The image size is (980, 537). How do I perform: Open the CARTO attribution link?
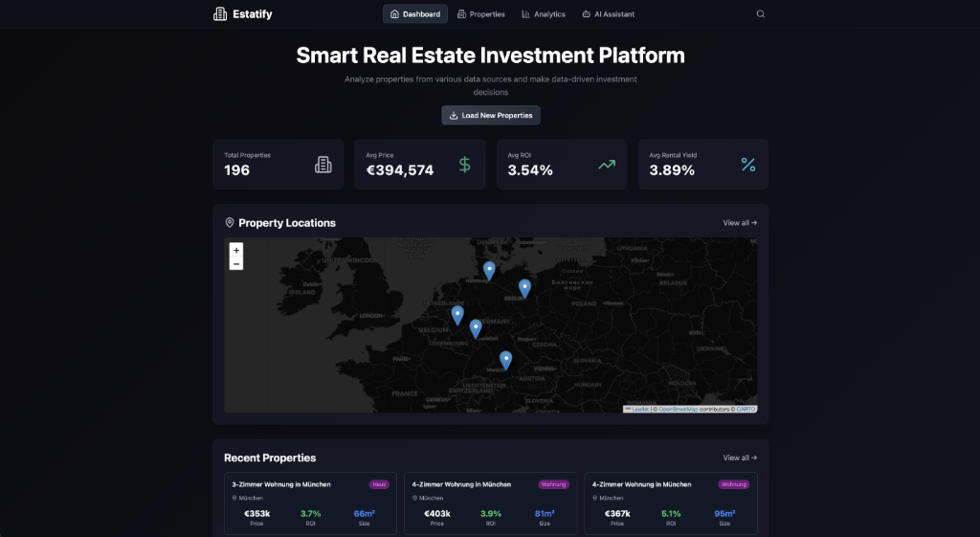click(x=746, y=409)
